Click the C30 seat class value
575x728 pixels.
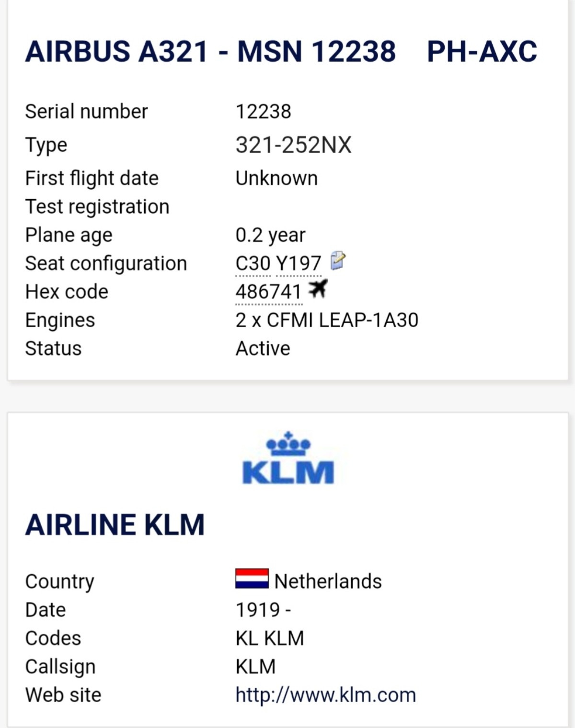point(253,263)
